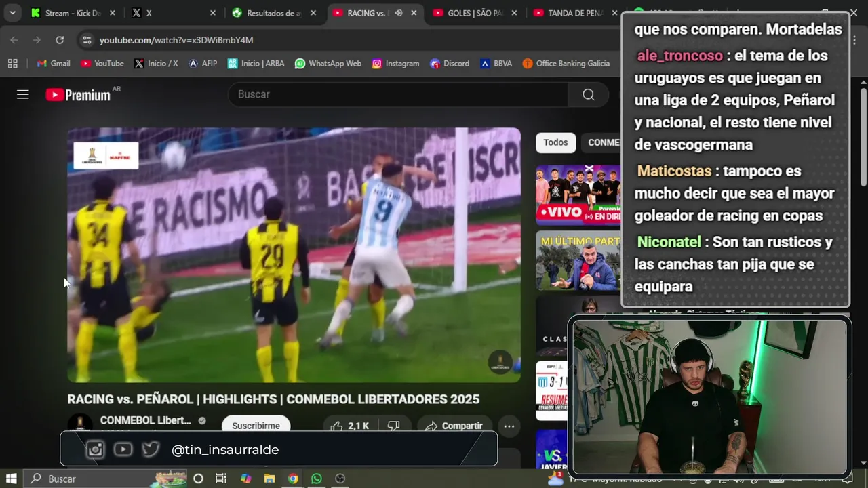Click the RACING vs. PEÑAROL video title
Viewport: 868px width, 488px height.
coord(273,399)
